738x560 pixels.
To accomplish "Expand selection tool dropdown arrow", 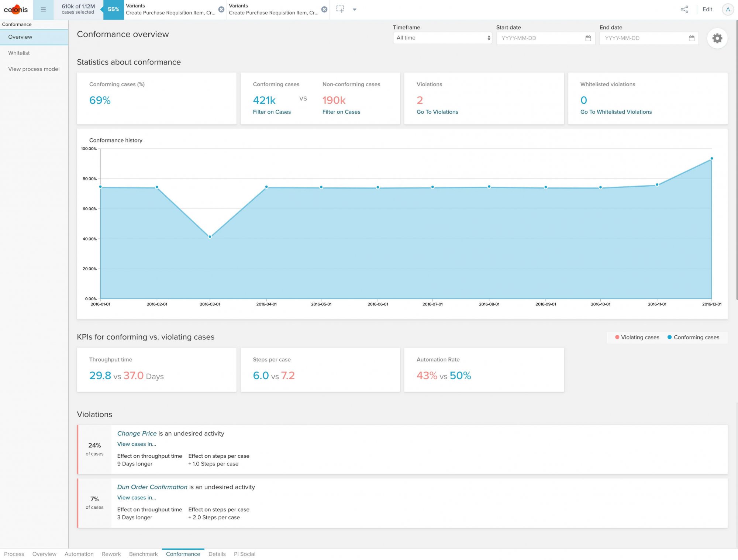I will pos(355,10).
